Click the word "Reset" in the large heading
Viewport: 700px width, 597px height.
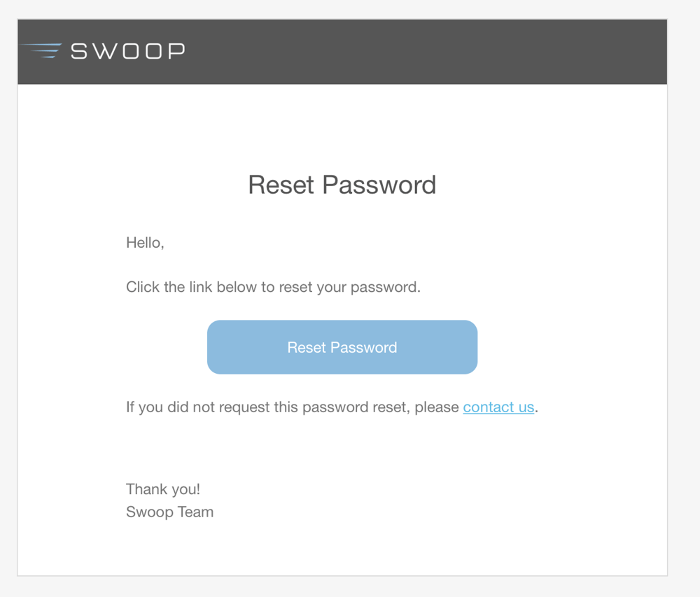pyautogui.click(x=281, y=185)
